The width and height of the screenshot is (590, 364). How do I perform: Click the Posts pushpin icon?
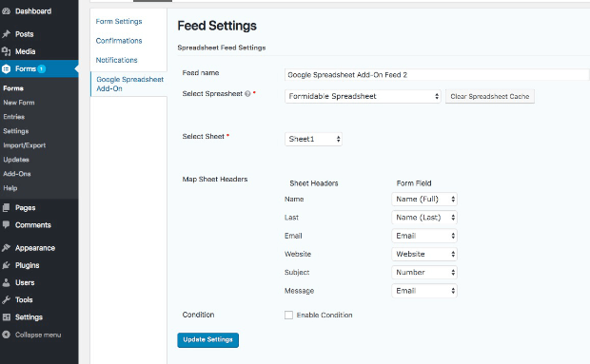[6, 34]
